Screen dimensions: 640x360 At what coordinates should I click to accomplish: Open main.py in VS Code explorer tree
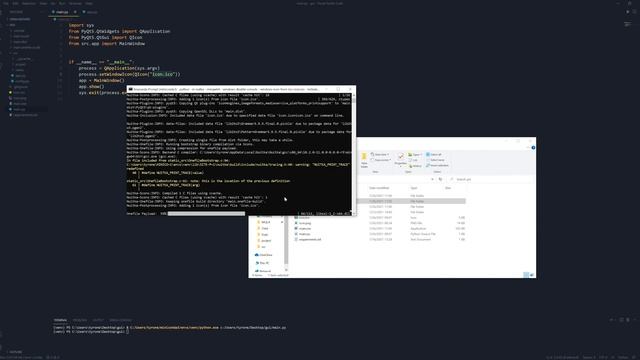tap(19, 109)
